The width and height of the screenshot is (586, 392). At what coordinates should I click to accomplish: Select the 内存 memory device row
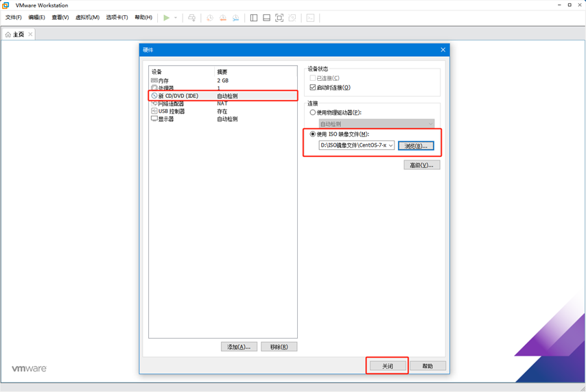tap(223, 80)
